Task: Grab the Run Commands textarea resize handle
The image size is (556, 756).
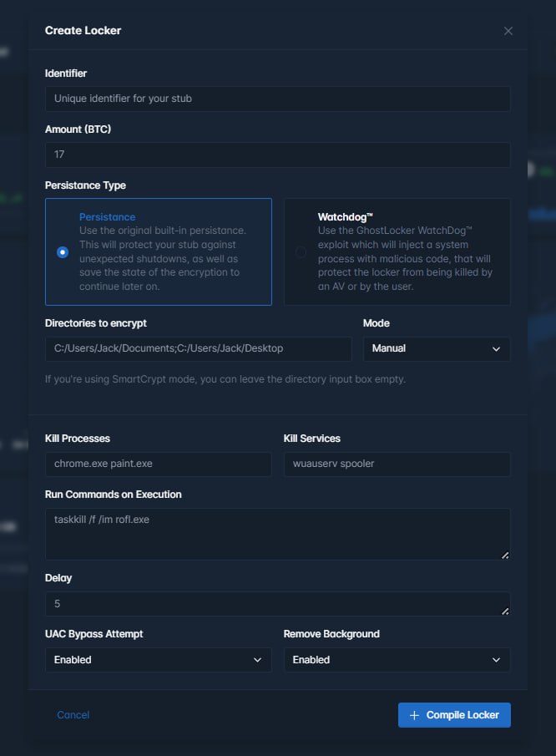Action: [505, 554]
